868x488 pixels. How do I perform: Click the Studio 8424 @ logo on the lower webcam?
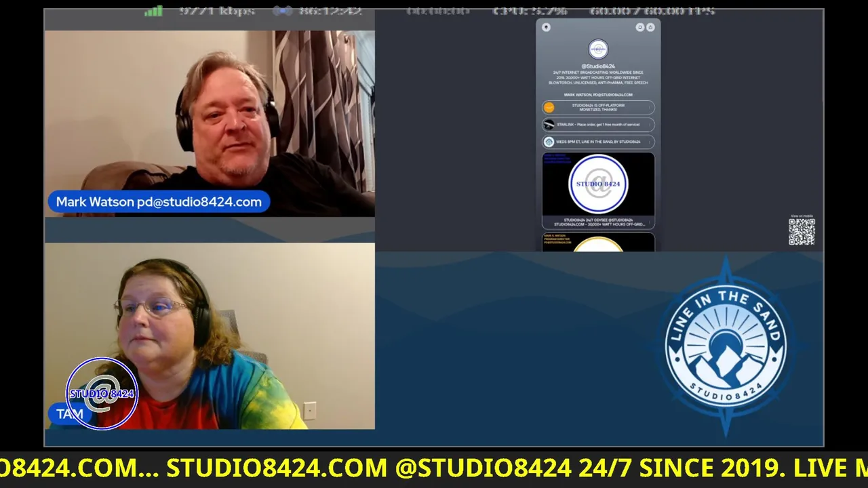click(x=102, y=394)
